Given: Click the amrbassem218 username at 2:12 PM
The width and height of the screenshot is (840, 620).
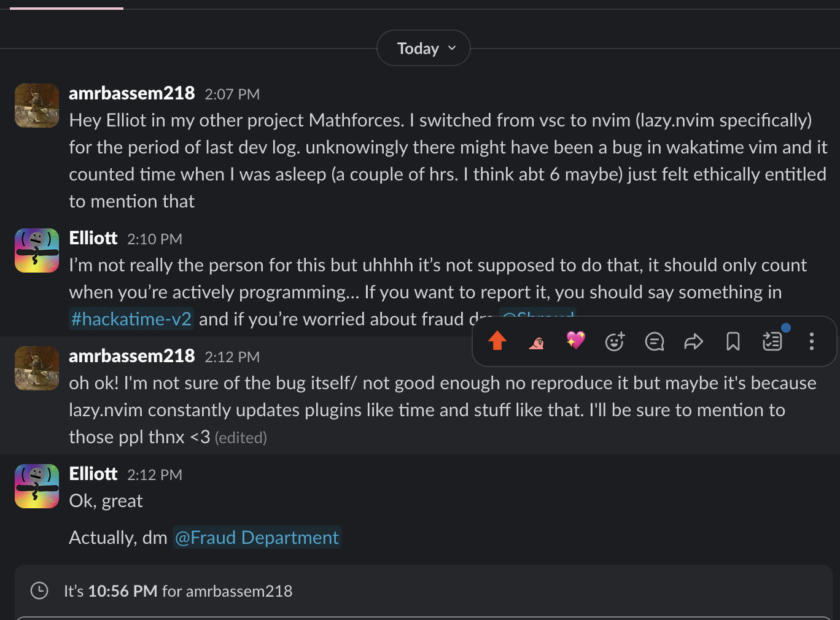Looking at the screenshot, I should click(x=132, y=356).
